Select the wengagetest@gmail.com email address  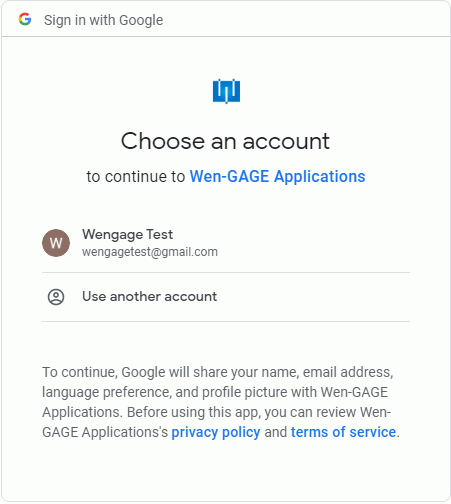(x=150, y=252)
